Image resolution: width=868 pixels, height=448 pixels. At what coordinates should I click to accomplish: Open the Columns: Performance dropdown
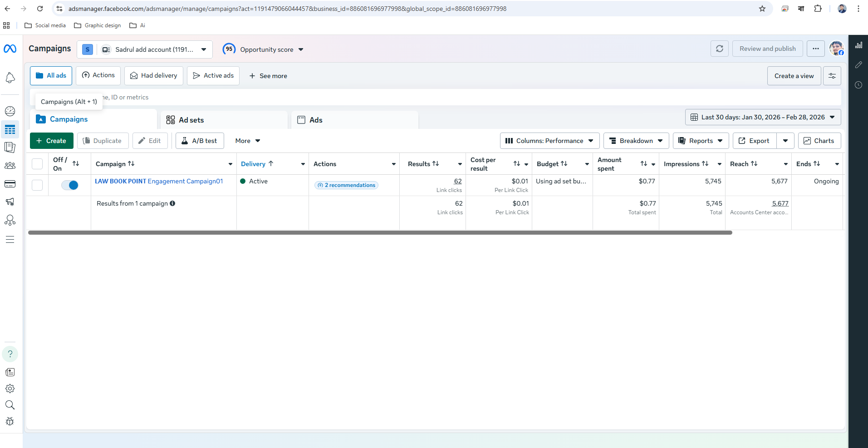[549, 141]
